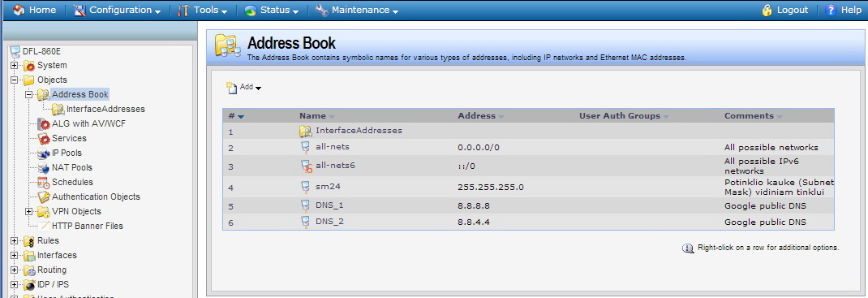Image resolution: width=868 pixels, height=298 pixels.
Task: Click the Interfaces folder icon
Action: coord(29,255)
